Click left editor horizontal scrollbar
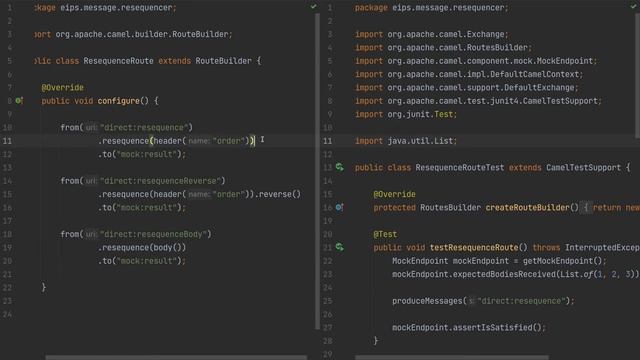The image size is (640, 360). pos(176,357)
